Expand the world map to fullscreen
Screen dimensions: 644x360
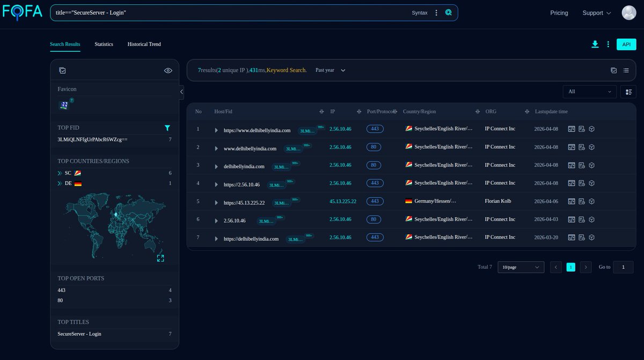pos(160,258)
